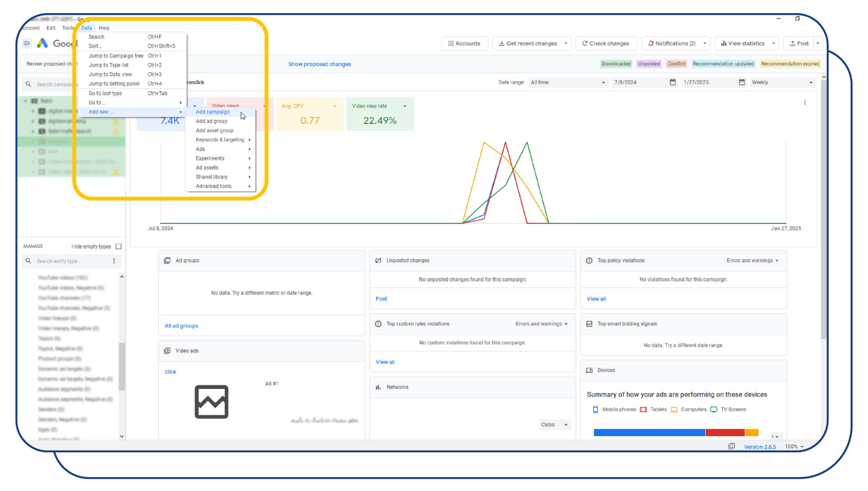Open the Version 2.8.5 link
This screenshot has height=491, width=868.
click(x=760, y=447)
